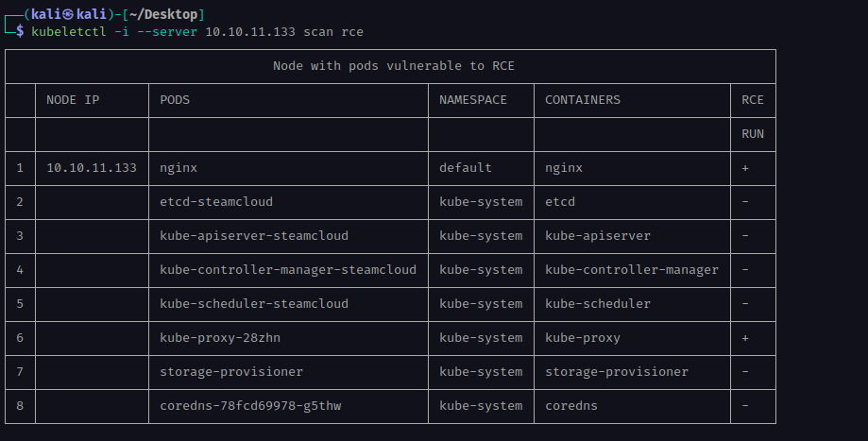Click the 'Node with pods vulnerable to RCE' title
This screenshot has width=868, height=441.
point(393,66)
